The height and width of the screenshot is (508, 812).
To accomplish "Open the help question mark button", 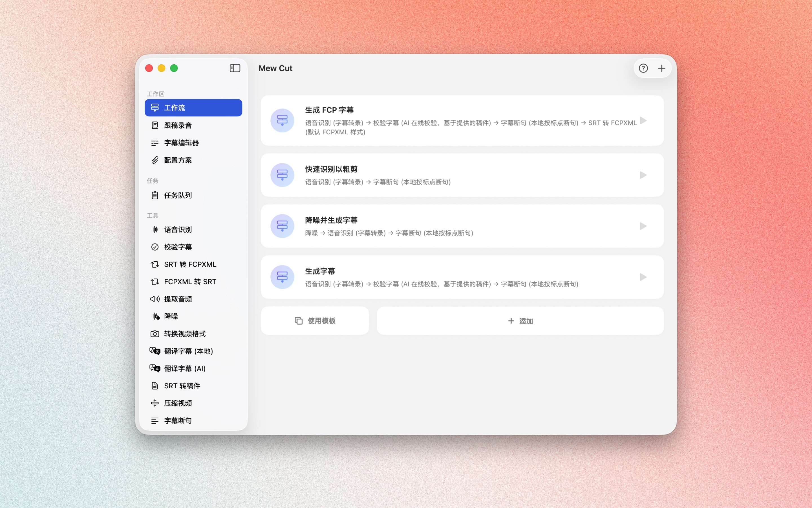I will coord(643,68).
